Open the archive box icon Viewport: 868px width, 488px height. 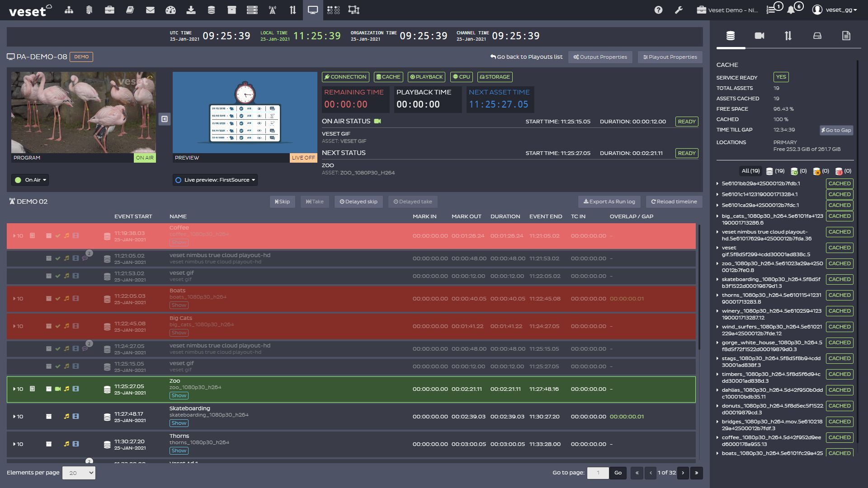tap(231, 10)
